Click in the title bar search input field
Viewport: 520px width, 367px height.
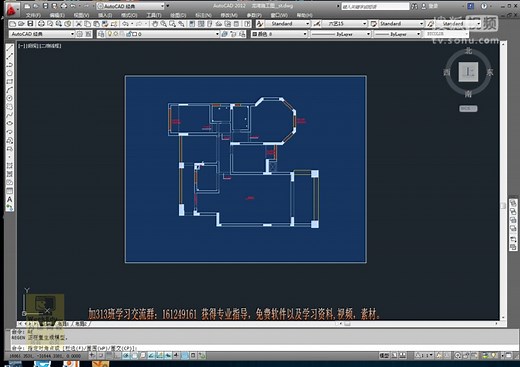click(x=375, y=6)
